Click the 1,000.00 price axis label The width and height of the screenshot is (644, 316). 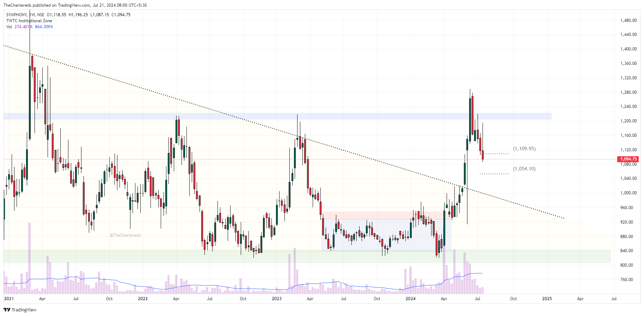click(x=628, y=193)
